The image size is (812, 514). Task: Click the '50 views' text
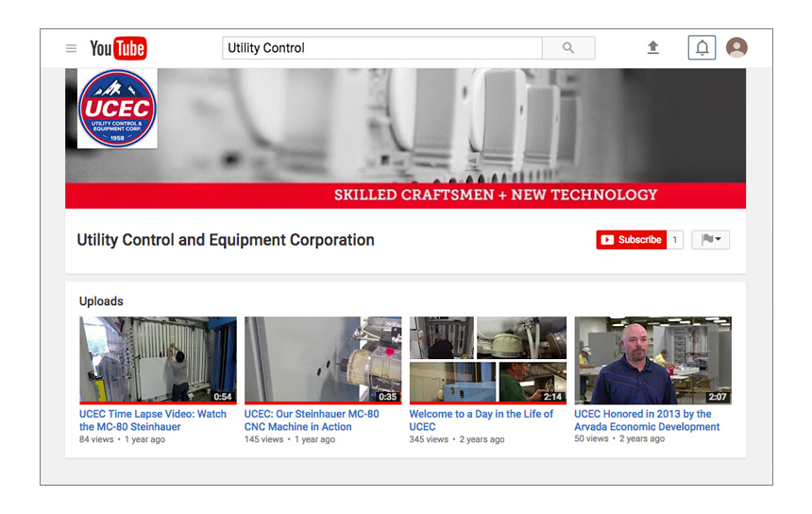[591, 438]
